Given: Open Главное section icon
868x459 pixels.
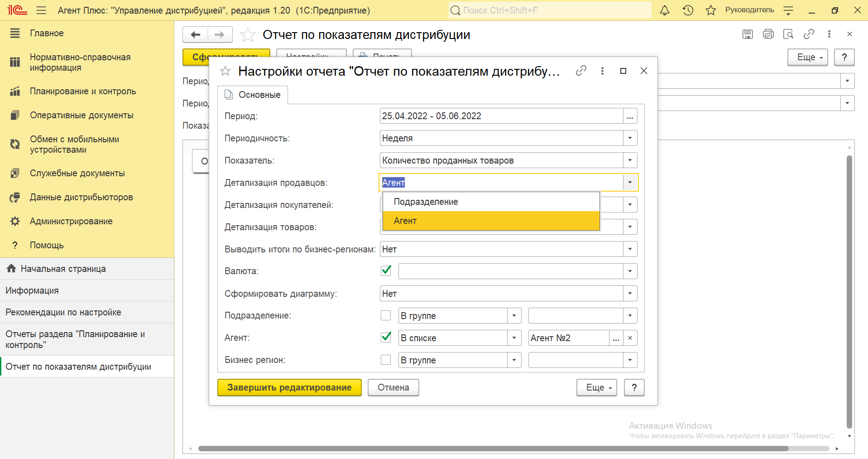Looking at the screenshot, I should [15, 33].
